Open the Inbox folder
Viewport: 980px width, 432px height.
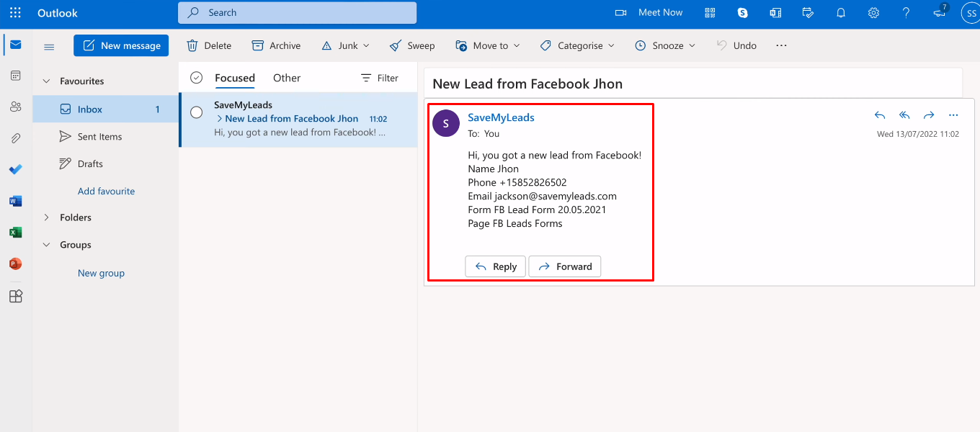pos(106,109)
